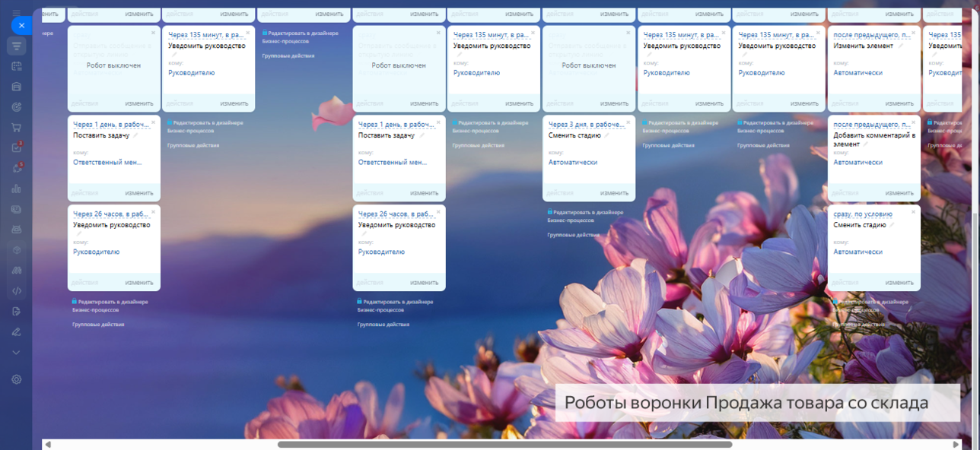This screenshot has height=450, width=980.
Task: Delete the Добавить комментарий в элемент robot
Action: (914, 122)
